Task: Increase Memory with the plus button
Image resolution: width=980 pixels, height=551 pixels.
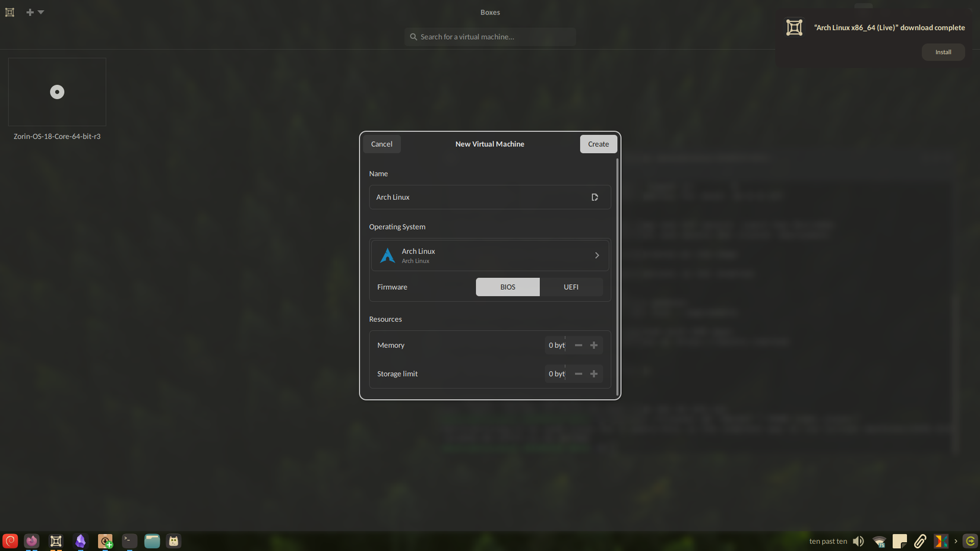Action: point(593,345)
